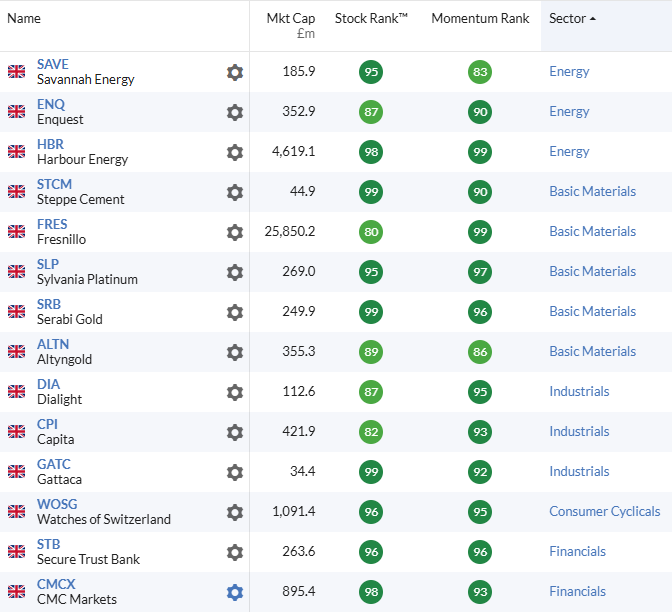Screen dimensions: 672x612
Task: Open the gear options for Gattaca
Action: click(x=235, y=472)
